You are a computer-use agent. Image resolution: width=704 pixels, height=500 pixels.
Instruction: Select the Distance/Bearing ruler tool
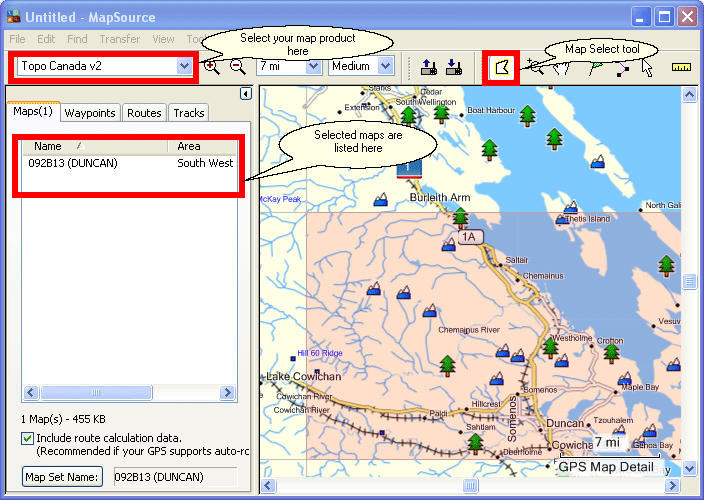(x=681, y=67)
